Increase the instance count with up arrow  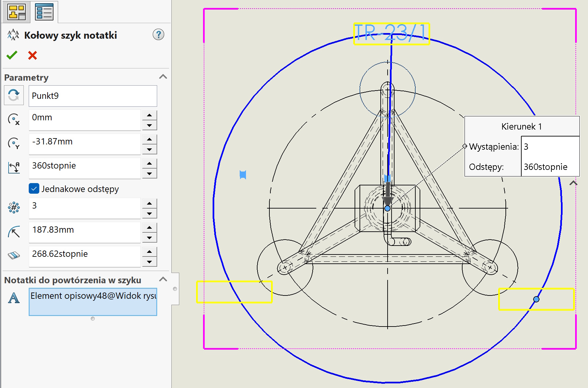[x=150, y=204]
